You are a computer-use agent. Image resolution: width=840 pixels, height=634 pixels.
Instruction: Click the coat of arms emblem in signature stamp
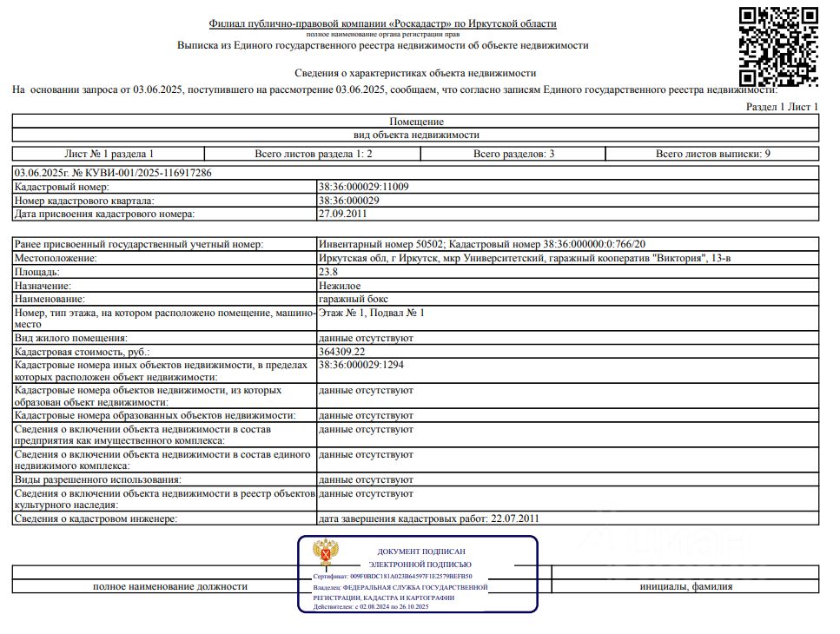coord(326,552)
